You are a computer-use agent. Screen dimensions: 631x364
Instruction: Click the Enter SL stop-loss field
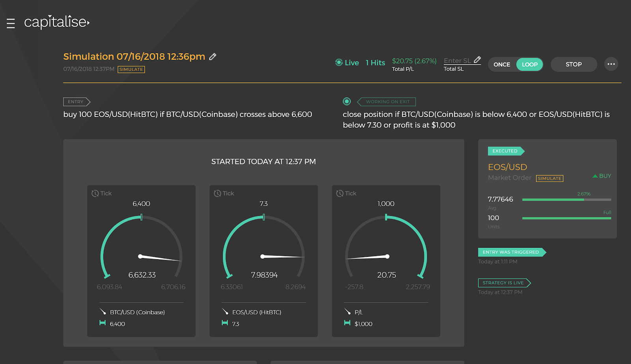(x=462, y=61)
